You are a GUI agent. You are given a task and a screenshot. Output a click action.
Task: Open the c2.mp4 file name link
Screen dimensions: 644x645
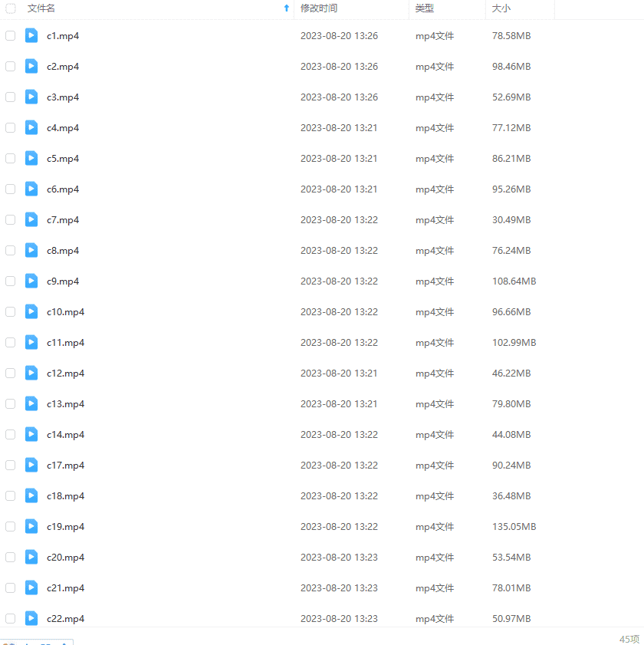(x=63, y=67)
